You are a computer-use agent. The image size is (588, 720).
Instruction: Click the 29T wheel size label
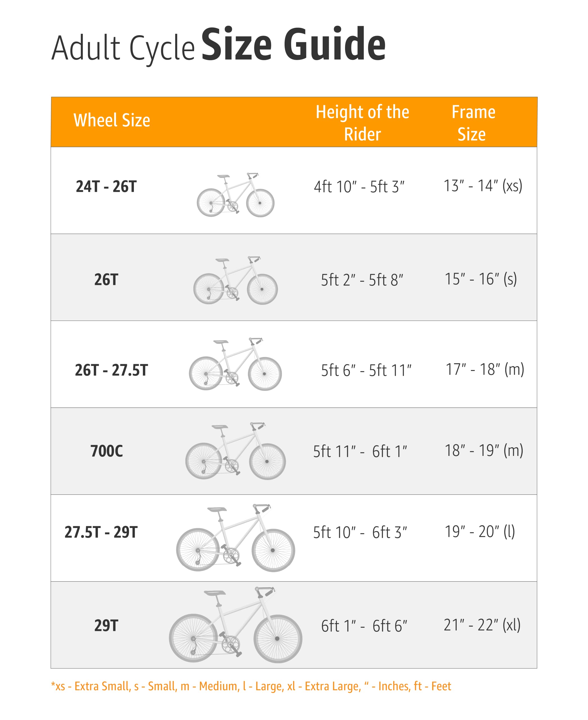click(x=106, y=625)
